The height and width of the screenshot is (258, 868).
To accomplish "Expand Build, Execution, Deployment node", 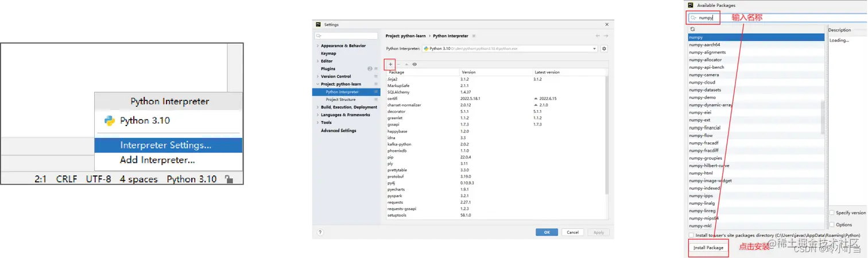I will [317, 107].
